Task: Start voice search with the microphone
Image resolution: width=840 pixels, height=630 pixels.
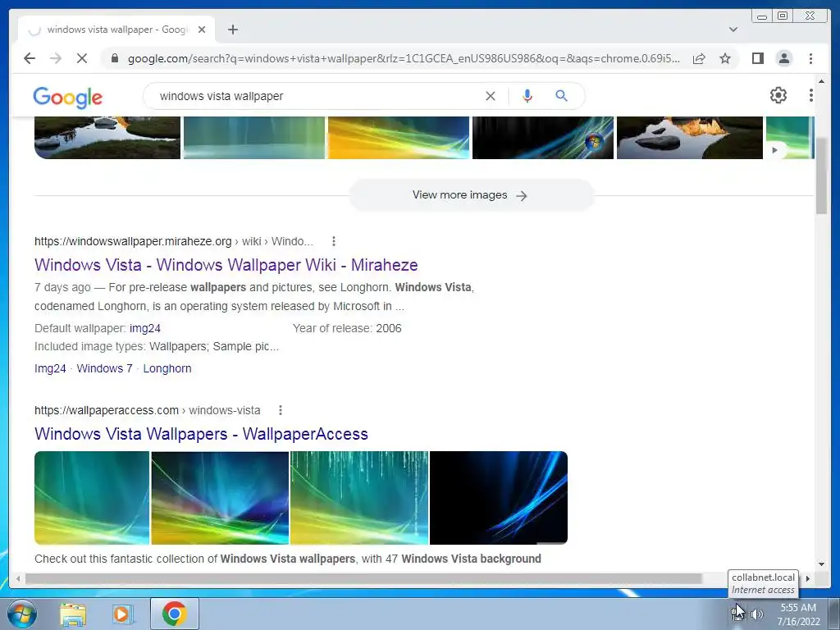Action: 527,96
